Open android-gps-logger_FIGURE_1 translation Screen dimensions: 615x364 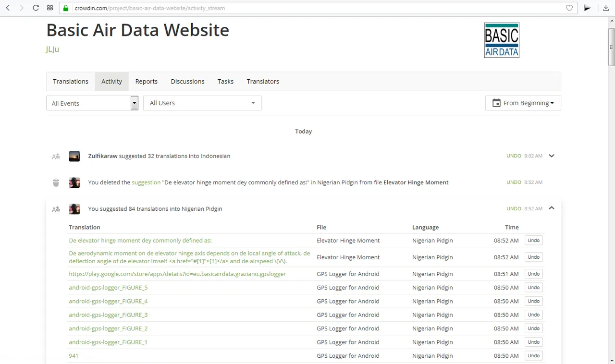108,342
